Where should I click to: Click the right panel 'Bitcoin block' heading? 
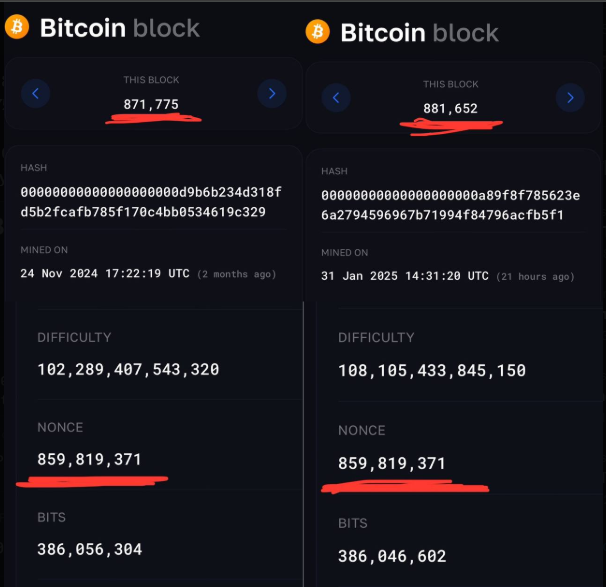[419, 32]
